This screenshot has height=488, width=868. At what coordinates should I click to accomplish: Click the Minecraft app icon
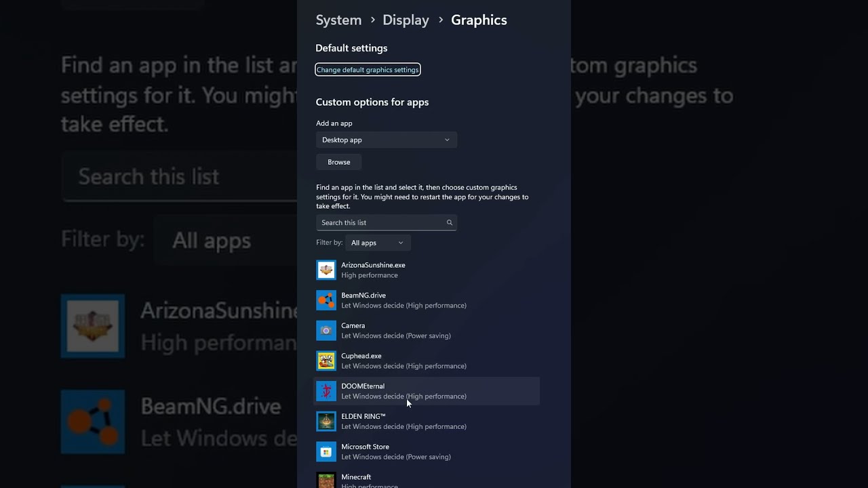tap(326, 480)
